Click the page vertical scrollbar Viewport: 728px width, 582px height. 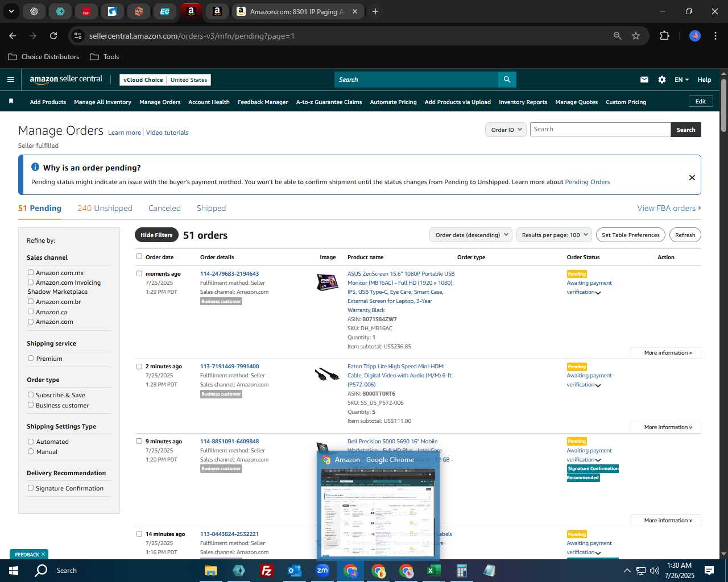tap(723, 105)
